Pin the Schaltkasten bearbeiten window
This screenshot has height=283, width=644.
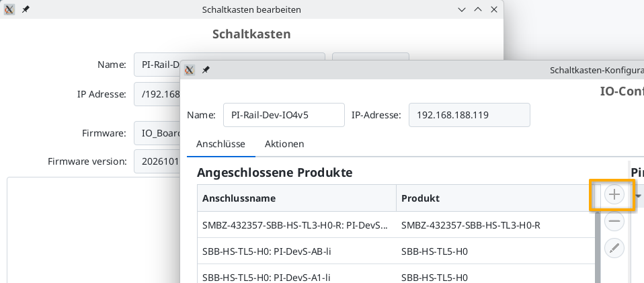[x=26, y=9]
